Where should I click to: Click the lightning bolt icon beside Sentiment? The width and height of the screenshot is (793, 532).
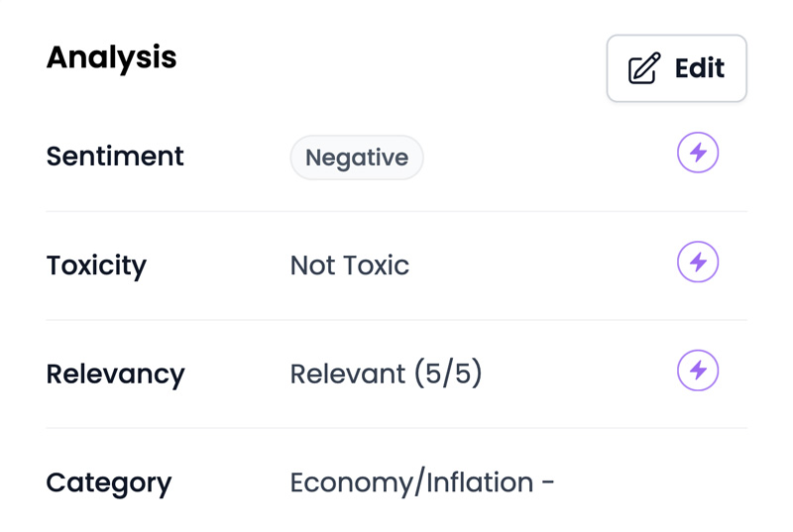pyautogui.click(x=698, y=153)
